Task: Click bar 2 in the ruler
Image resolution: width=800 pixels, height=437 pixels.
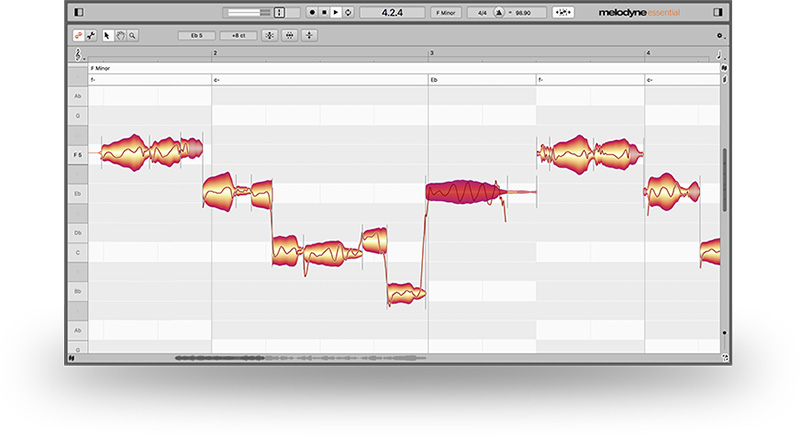Action: [215, 53]
